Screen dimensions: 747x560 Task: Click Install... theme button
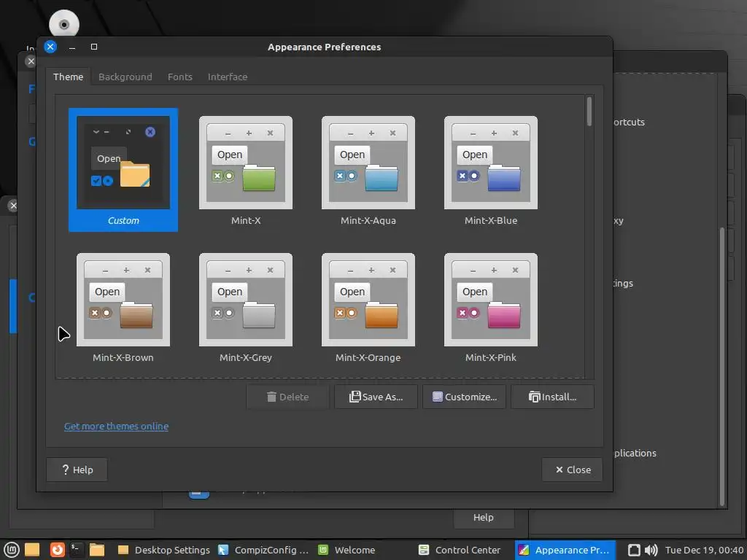coord(553,397)
